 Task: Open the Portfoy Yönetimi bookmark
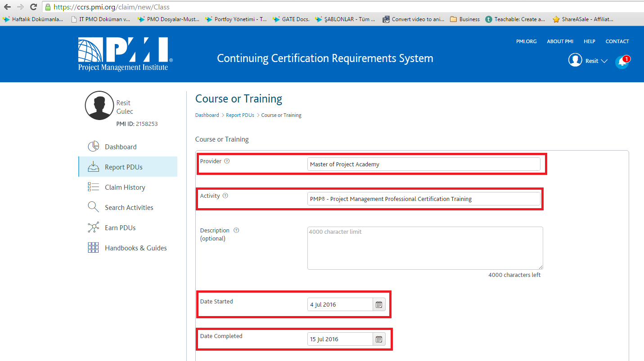pos(236,19)
